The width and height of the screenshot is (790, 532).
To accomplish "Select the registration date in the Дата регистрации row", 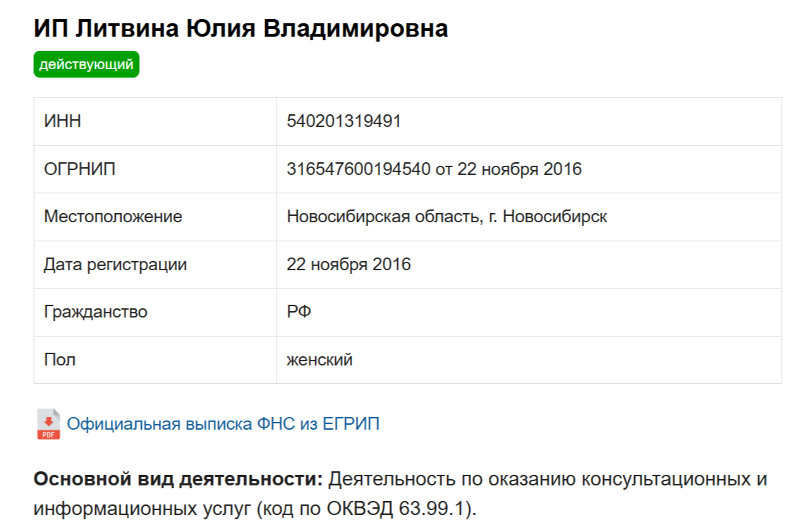I will (348, 265).
